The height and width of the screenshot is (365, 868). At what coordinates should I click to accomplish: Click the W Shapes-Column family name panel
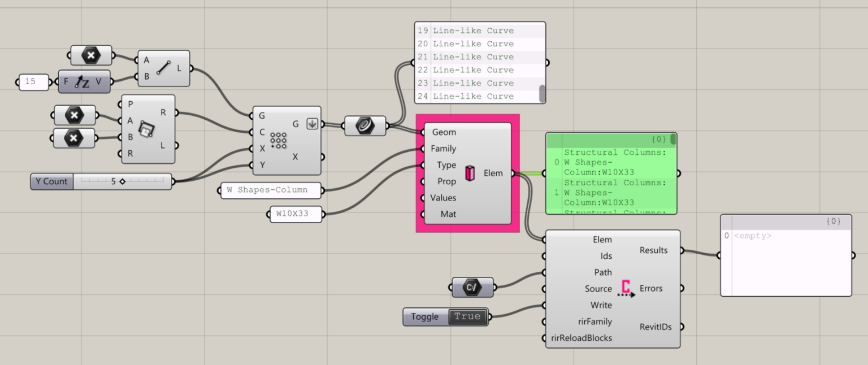[270, 190]
